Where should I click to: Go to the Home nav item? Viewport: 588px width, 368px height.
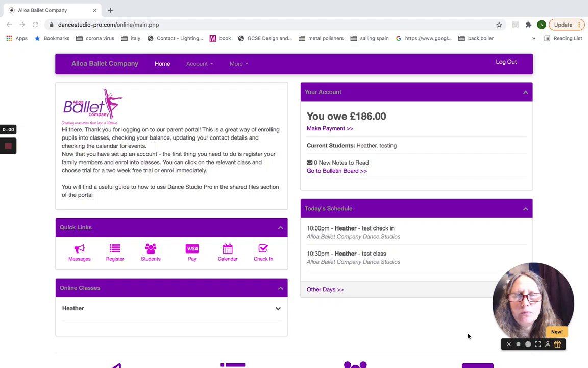pyautogui.click(x=162, y=64)
